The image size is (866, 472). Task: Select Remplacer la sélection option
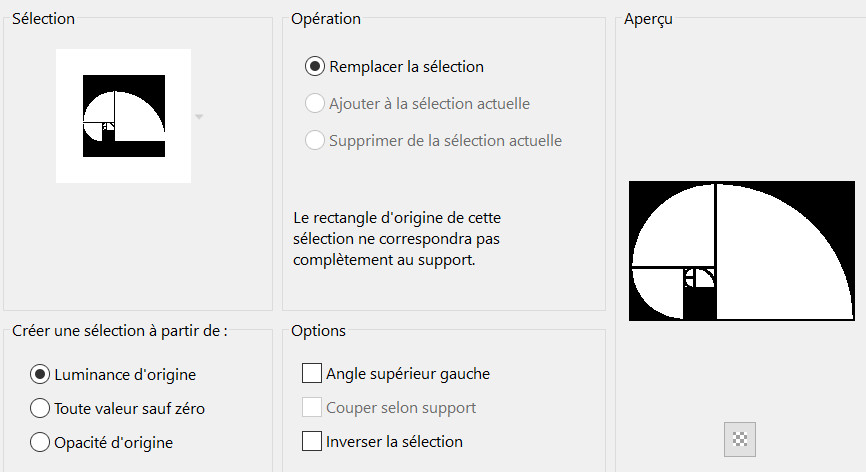tap(314, 67)
